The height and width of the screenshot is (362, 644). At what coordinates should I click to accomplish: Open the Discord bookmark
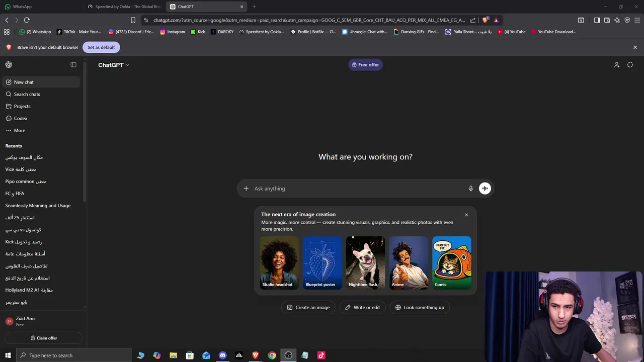(x=131, y=32)
